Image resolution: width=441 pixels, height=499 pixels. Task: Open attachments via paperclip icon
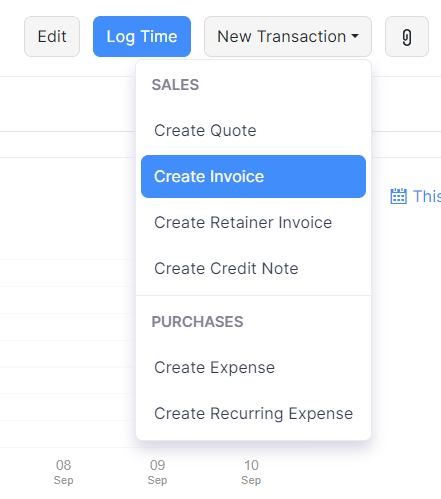tap(407, 37)
